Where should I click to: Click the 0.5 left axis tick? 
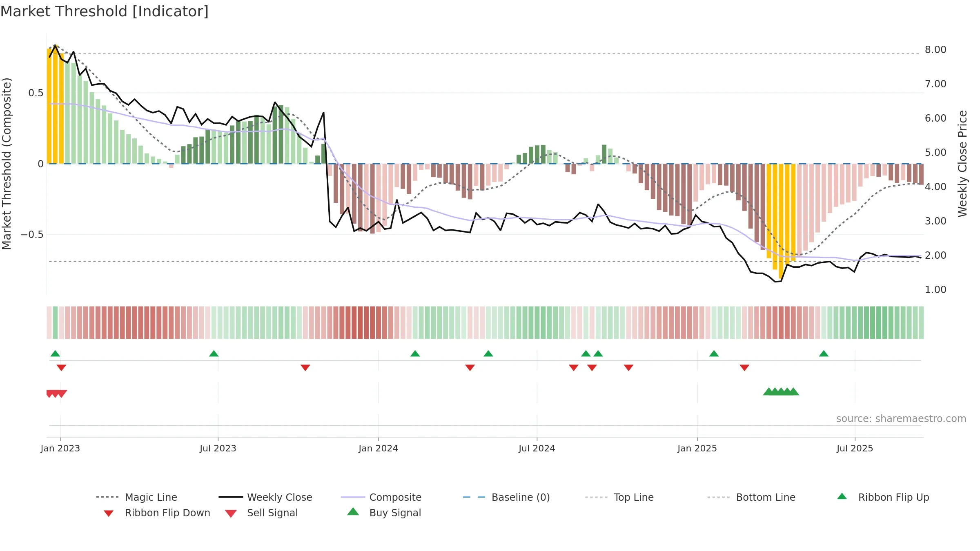pyautogui.click(x=36, y=93)
